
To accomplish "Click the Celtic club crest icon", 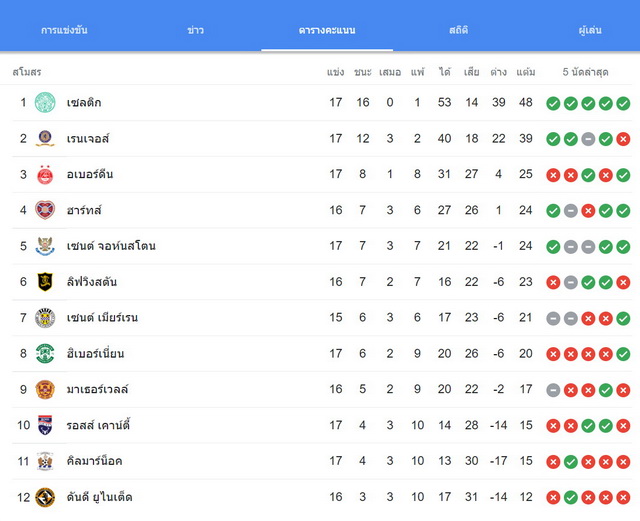I will 45,102.
